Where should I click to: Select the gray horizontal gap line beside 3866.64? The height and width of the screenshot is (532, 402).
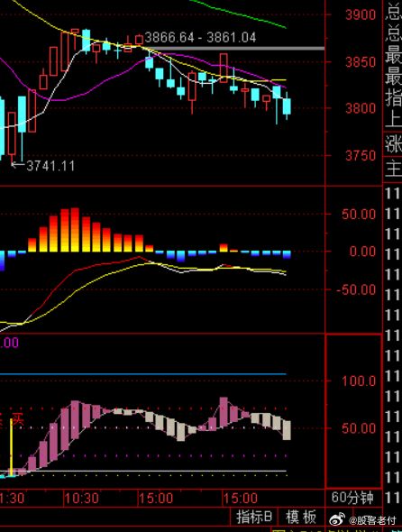[x=234, y=49]
